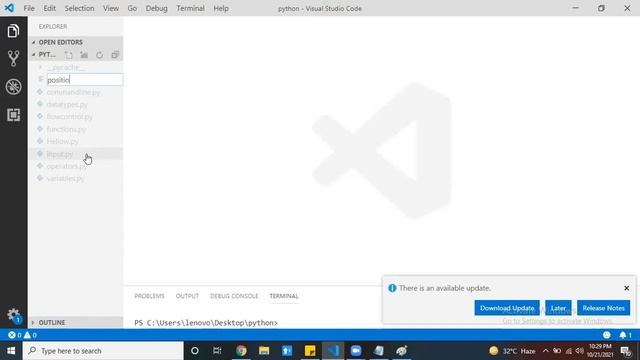Open File Explorer from the taskbar
Image resolution: width=640 pixels, height=360 pixels.
pyautogui.click(x=264, y=351)
